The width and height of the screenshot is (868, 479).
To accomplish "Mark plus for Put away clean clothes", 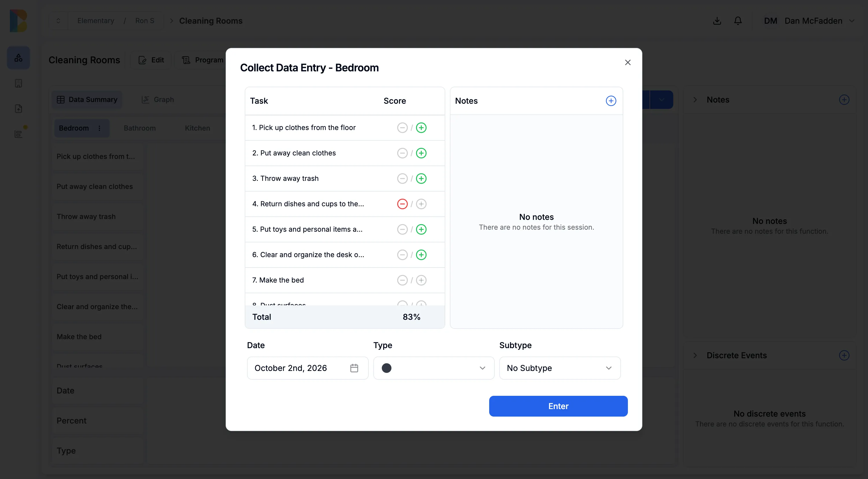I will tap(421, 153).
